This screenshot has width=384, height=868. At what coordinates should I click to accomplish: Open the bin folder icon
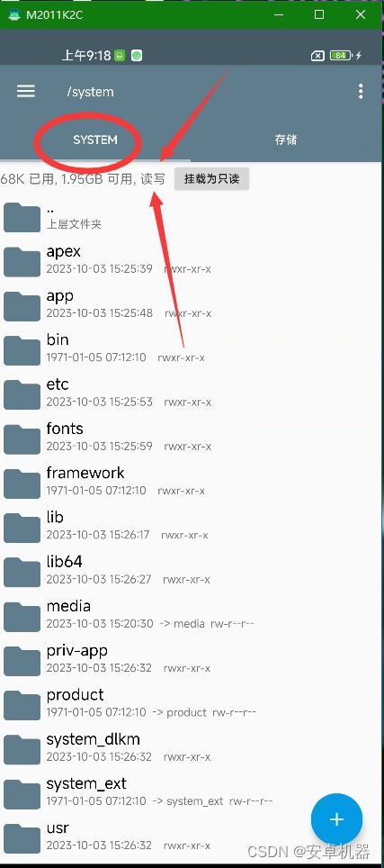point(22,350)
